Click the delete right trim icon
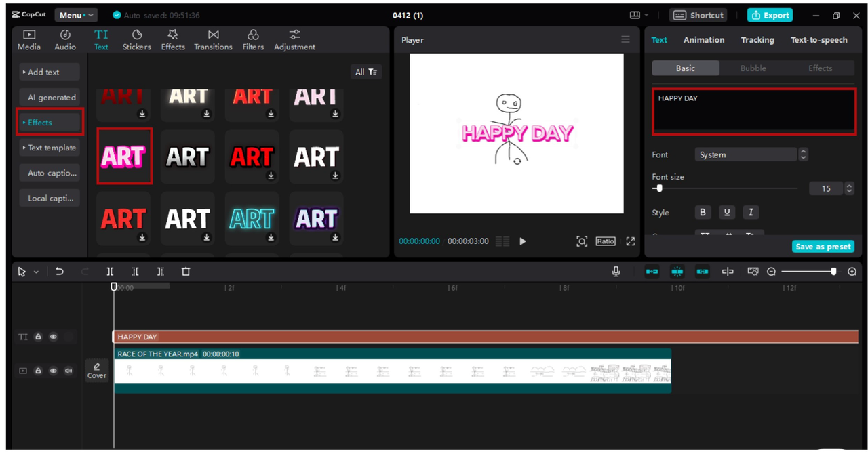The image size is (868, 454). pyautogui.click(x=160, y=271)
